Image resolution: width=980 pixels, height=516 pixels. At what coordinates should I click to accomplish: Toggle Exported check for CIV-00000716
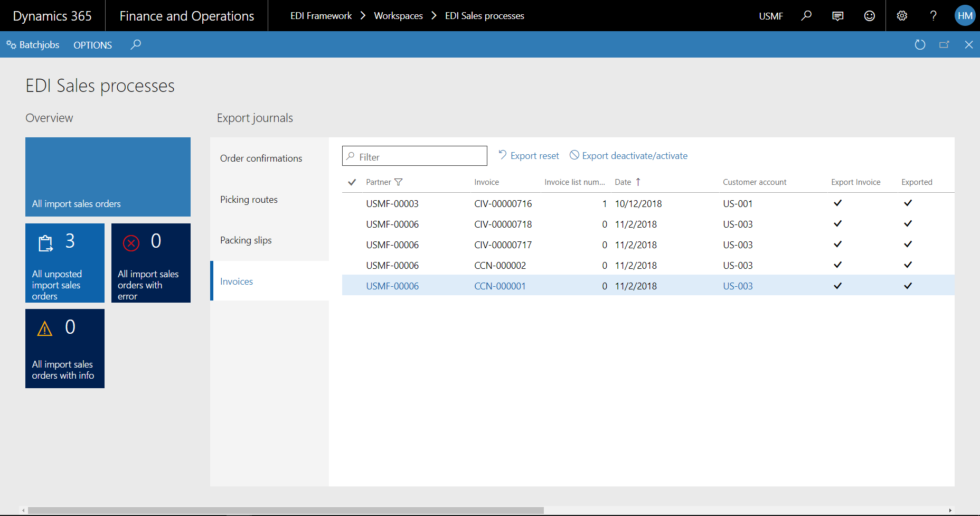coord(908,203)
